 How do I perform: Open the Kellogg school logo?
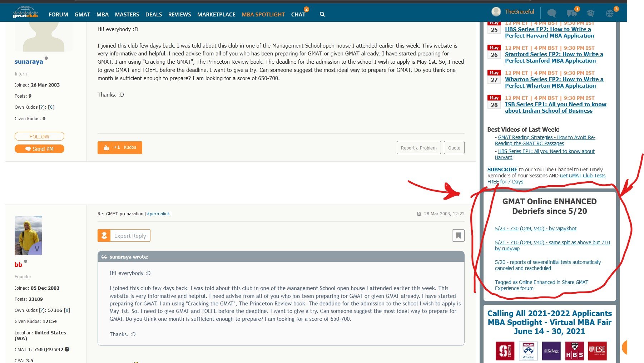[551, 351]
